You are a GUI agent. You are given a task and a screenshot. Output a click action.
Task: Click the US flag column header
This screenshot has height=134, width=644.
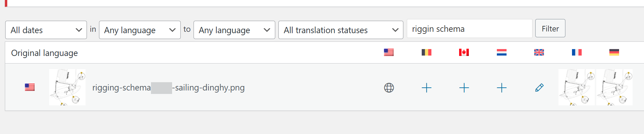pyautogui.click(x=389, y=52)
